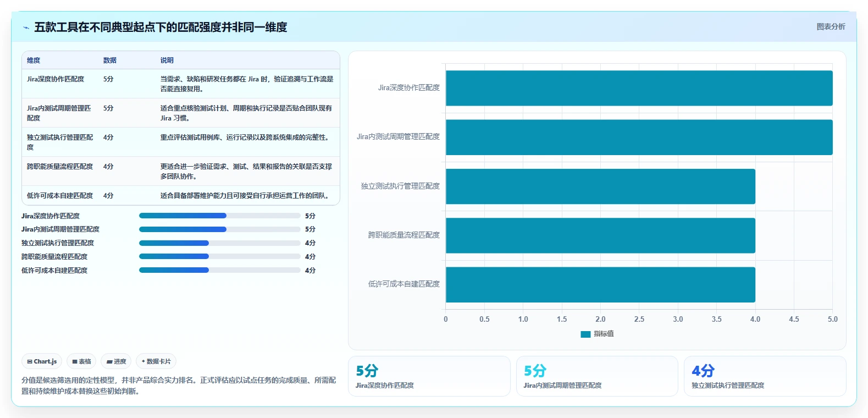This screenshot has height=418, width=868.
Task: Click the 跨职能质量流程匹配度 progress bar
Action: 220,256
